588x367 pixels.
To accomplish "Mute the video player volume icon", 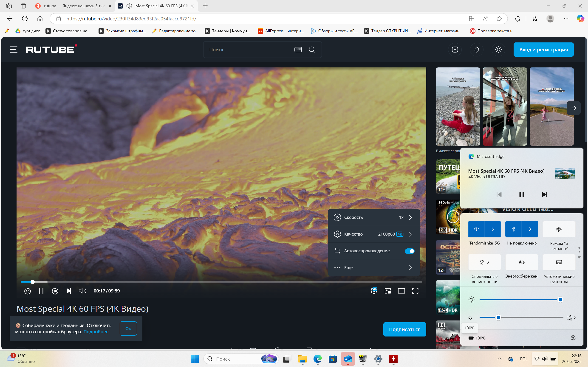I will tap(82, 291).
